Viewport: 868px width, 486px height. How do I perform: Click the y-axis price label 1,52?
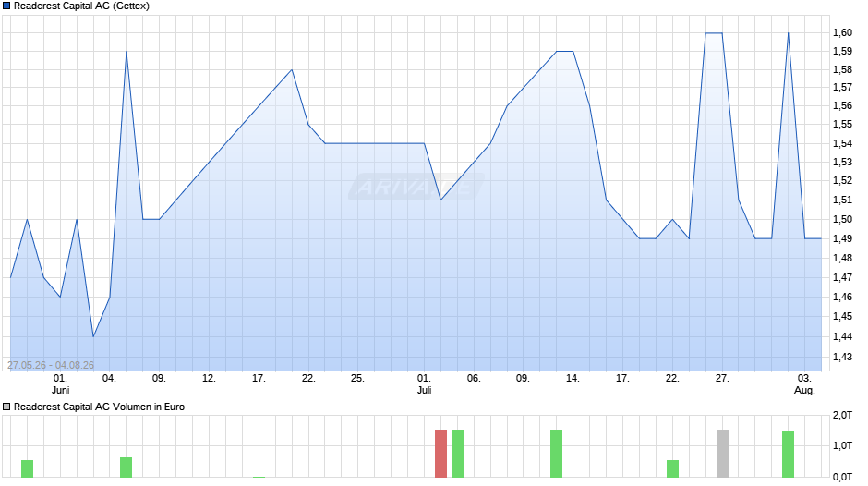pyautogui.click(x=842, y=180)
